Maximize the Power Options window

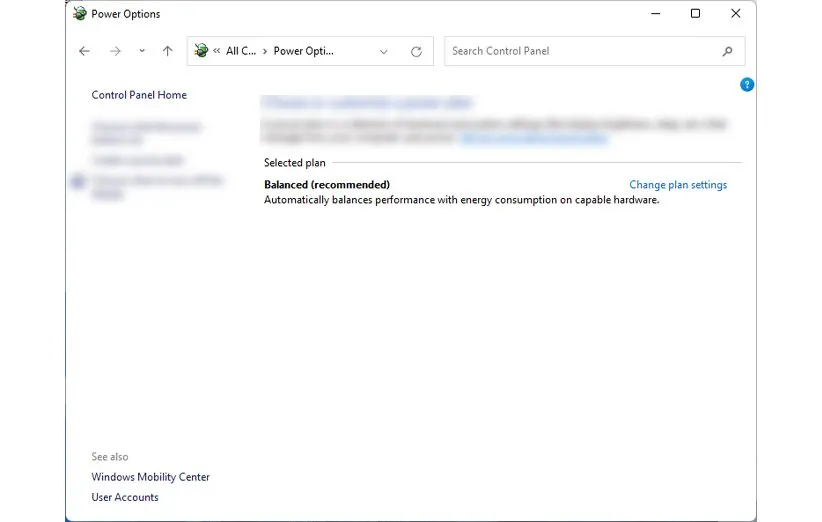click(695, 14)
